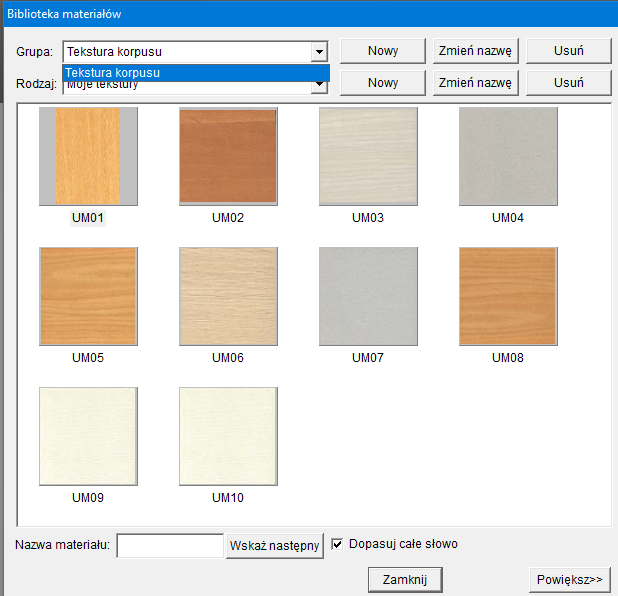Click Nowy button in the Grupa row
This screenshot has width=618, height=596.
383,51
